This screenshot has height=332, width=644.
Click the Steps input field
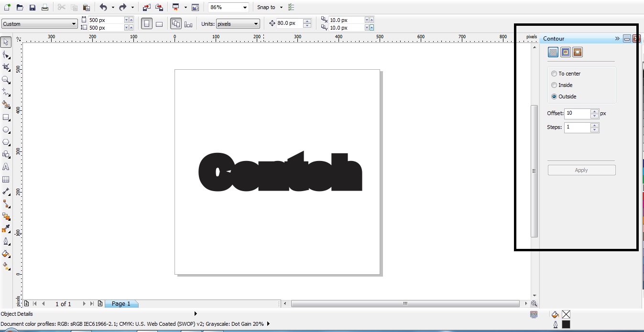(x=579, y=127)
